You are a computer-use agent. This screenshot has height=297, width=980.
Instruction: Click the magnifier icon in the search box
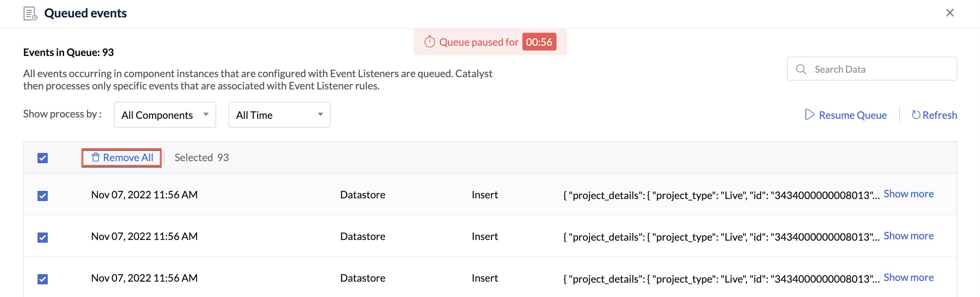coord(801,69)
